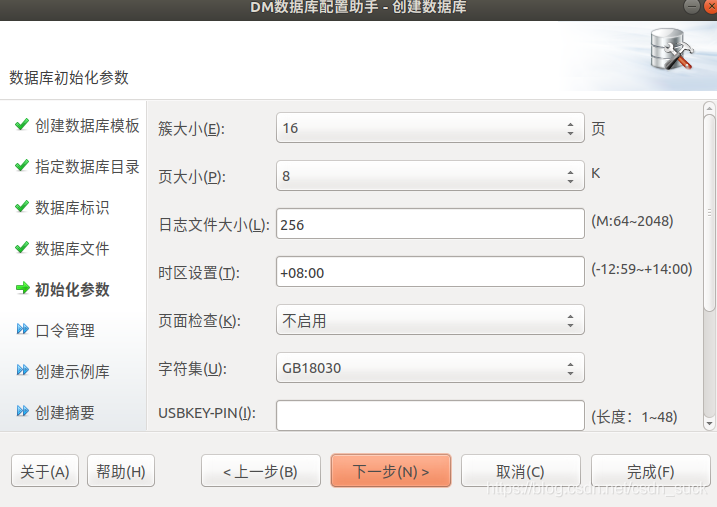Finish setup with 完成(F) button
This screenshot has height=507, width=717.
click(x=651, y=471)
